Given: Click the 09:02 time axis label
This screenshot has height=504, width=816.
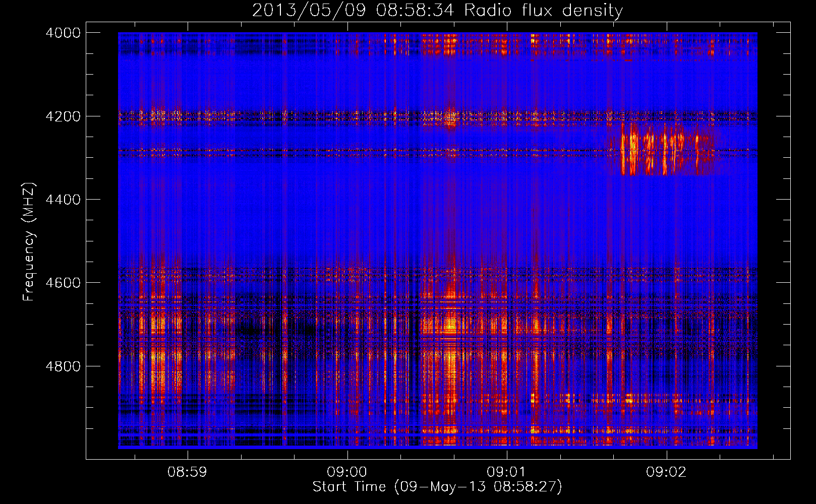Looking at the screenshot, I should (x=666, y=472).
